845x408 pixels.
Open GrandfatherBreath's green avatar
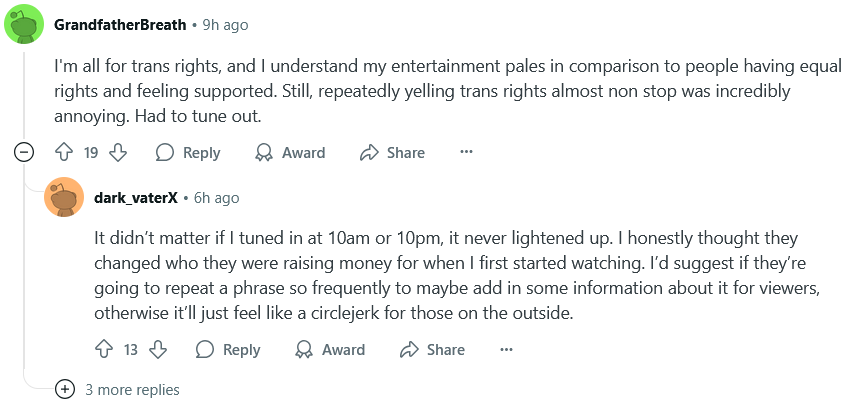(x=24, y=24)
